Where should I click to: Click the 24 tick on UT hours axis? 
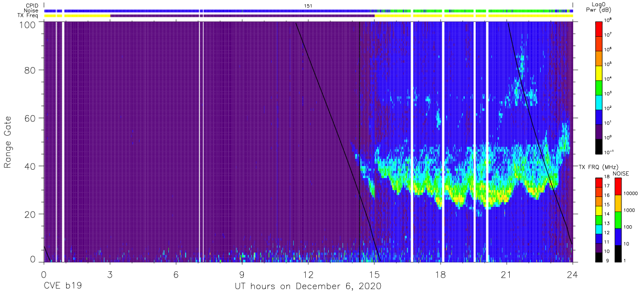tap(573, 274)
